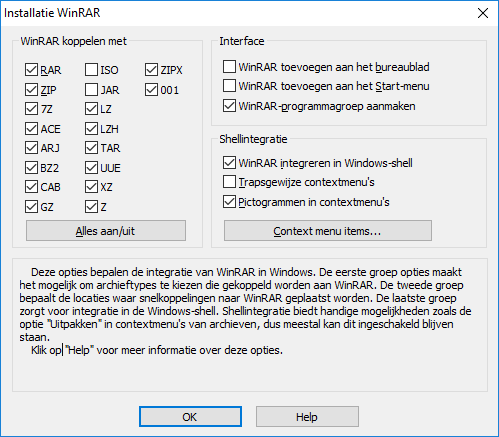499x437 pixels.
Task: Uncheck the TAR file association
Action: point(91,148)
